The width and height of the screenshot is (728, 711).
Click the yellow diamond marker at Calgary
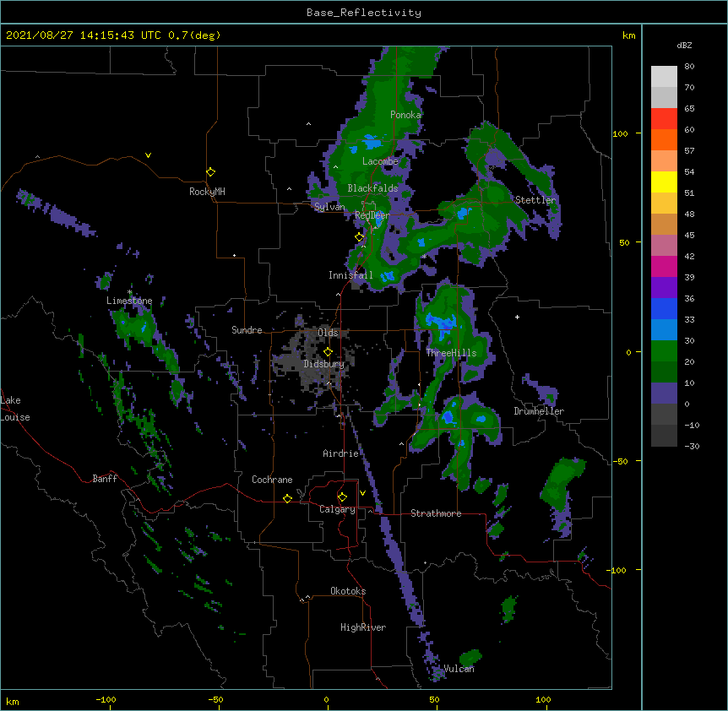(342, 497)
